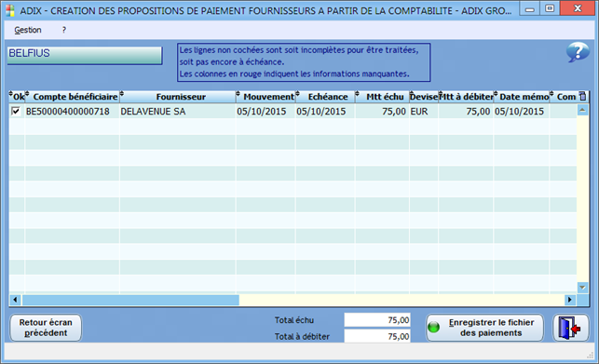Click Mtt échu 75,00 cell

382,111
